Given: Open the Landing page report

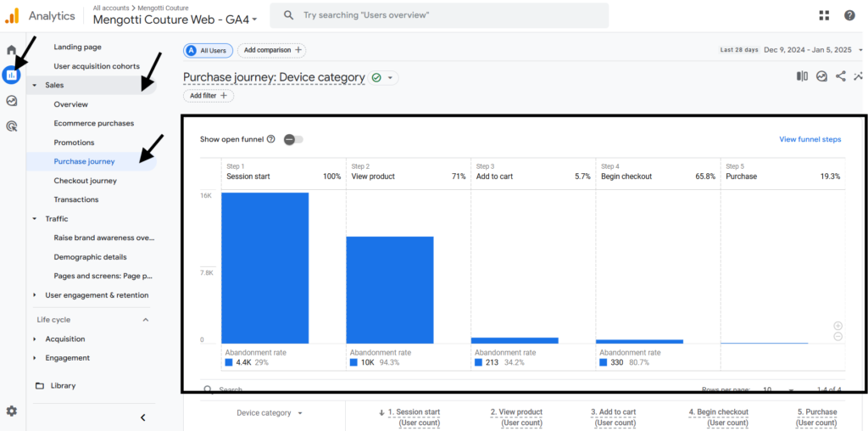Looking at the screenshot, I should pos(77,48).
